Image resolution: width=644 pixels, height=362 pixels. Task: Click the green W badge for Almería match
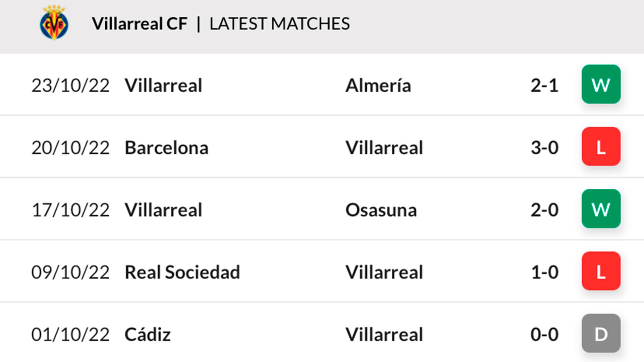[601, 84]
